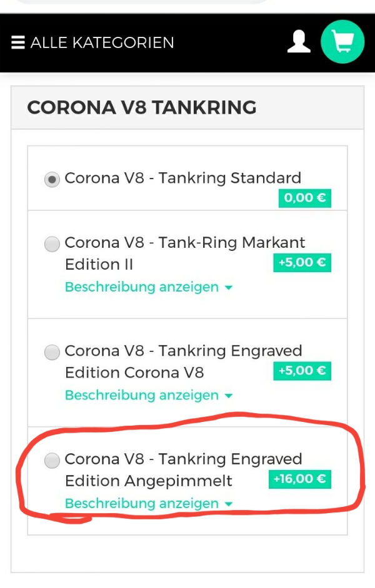This screenshot has height=588, width=375.
Task: Open the shopping cart icon
Action: tap(342, 41)
